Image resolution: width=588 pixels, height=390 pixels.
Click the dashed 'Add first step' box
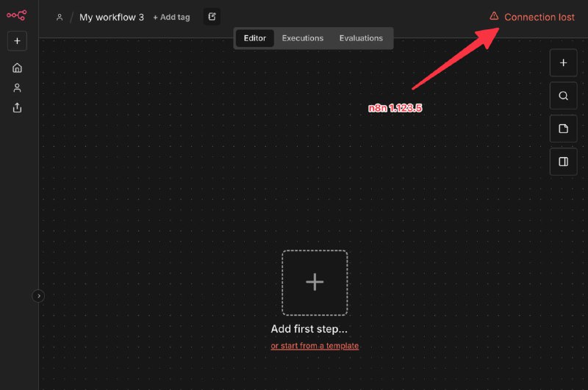[315, 283]
